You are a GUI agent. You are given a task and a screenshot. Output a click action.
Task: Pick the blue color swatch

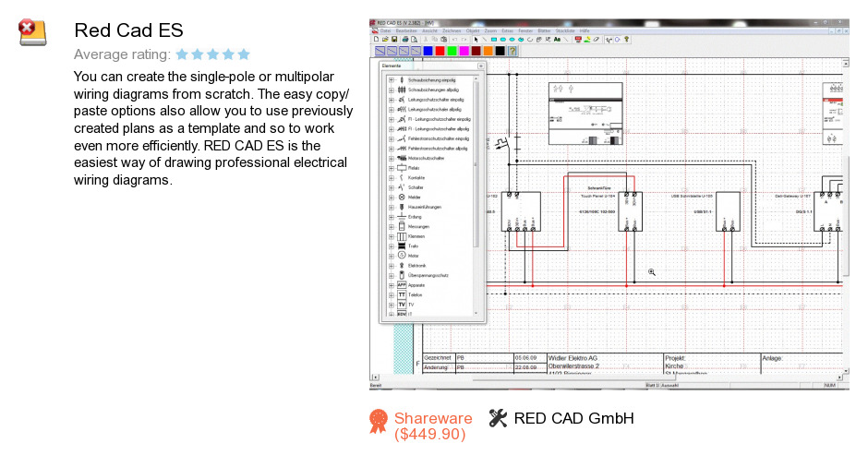[428, 51]
